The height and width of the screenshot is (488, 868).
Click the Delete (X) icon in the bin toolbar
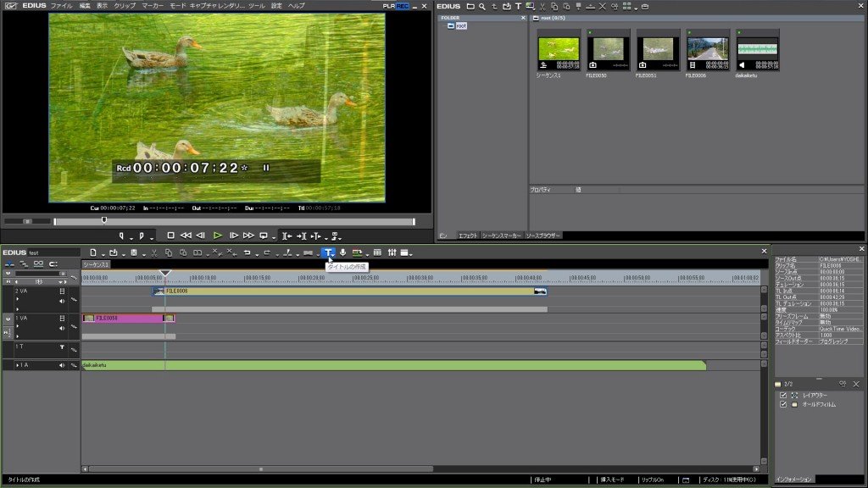click(x=603, y=7)
